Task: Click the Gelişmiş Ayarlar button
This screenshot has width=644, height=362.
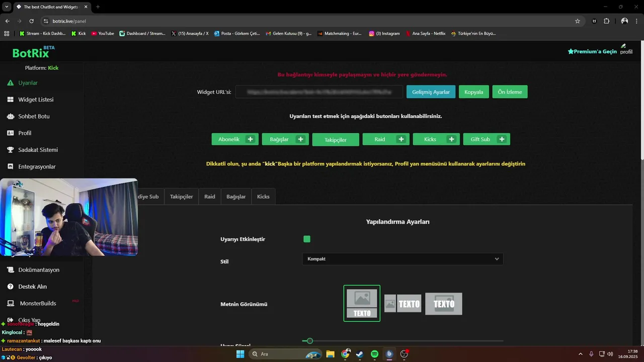Action: 431,92
